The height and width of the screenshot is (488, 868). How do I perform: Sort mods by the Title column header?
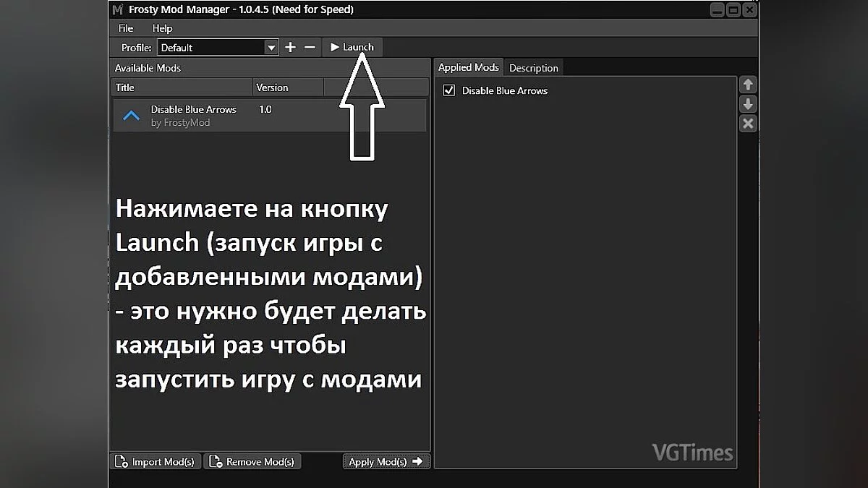tap(124, 87)
